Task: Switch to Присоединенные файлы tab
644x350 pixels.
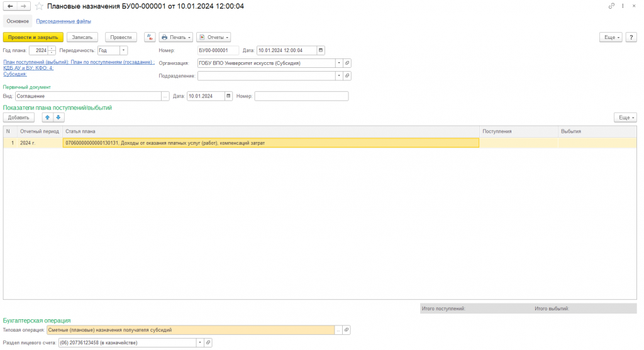Action: coord(64,21)
